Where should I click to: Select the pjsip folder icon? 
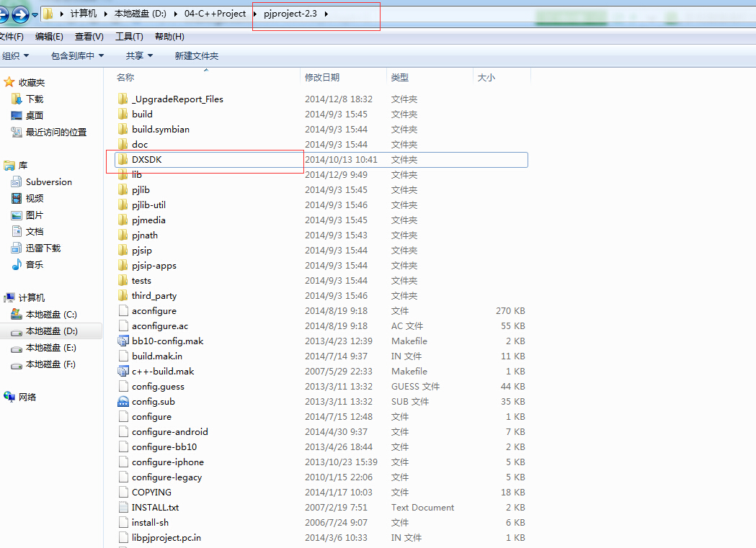(x=123, y=251)
